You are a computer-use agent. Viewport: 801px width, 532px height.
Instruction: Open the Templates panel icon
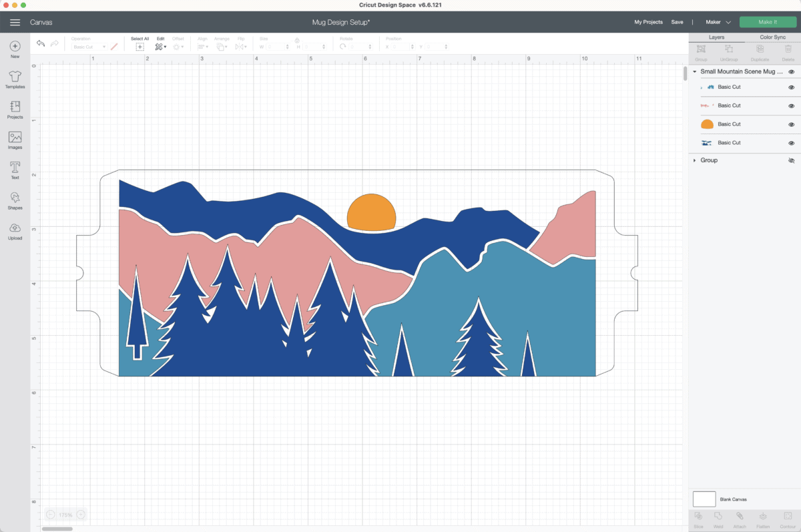[x=15, y=79]
